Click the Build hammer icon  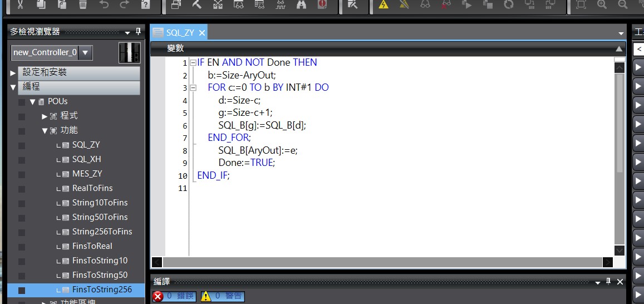point(197,4)
